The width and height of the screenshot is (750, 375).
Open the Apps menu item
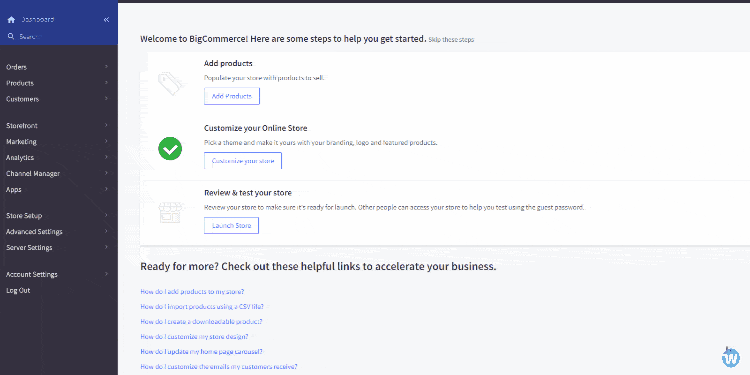click(13, 190)
